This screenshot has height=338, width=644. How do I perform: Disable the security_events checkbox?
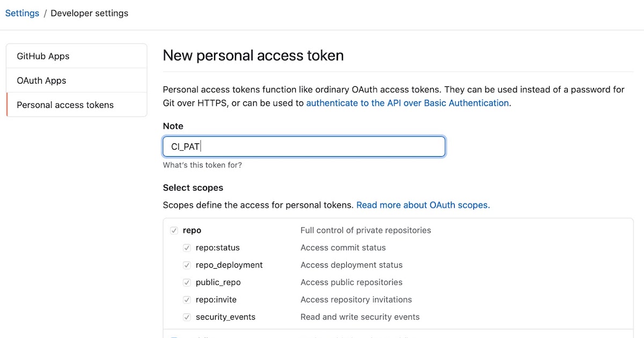(x=187, y=317)
